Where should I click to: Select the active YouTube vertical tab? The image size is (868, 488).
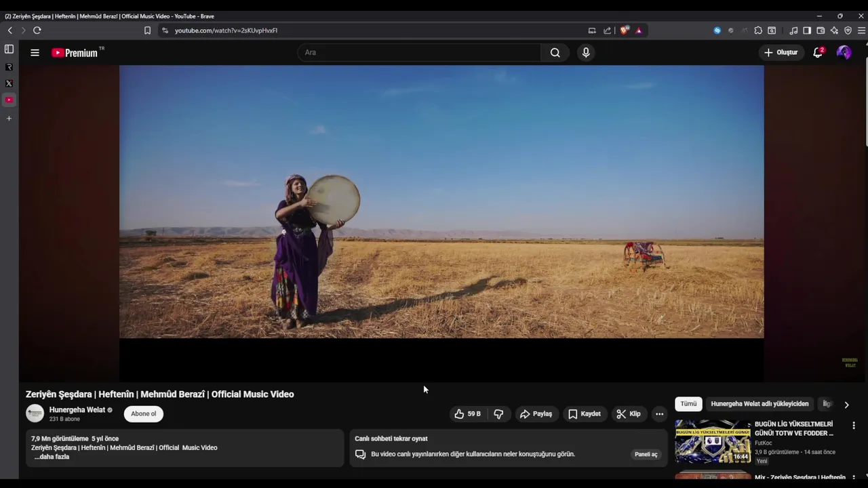(x=9, y=100)
